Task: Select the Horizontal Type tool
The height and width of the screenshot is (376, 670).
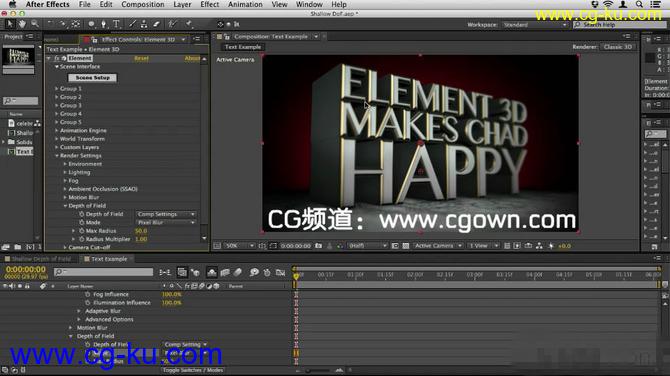Action: pyautogui.click(x=116, y=24)
